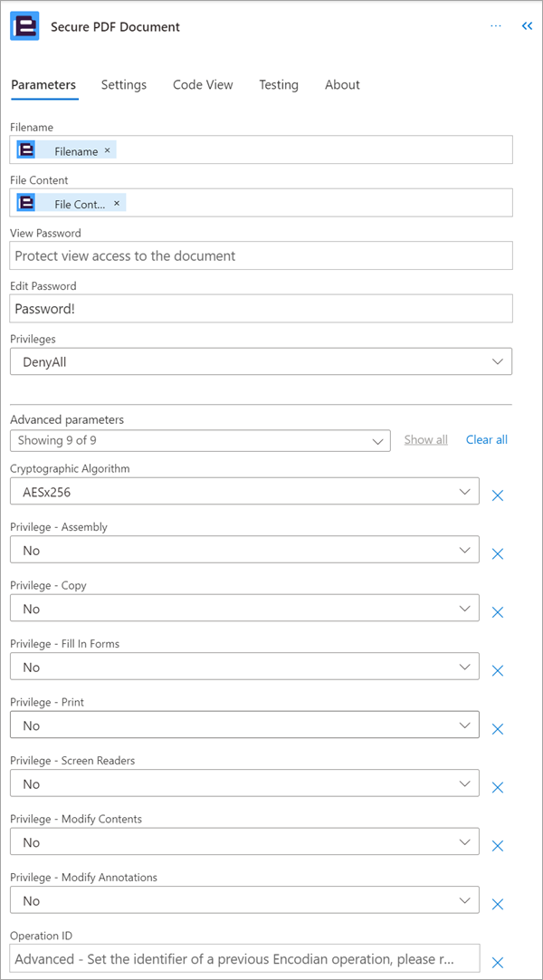Remove the Privilege - Print parameter

pyautogui.click(x=498, y=729)
